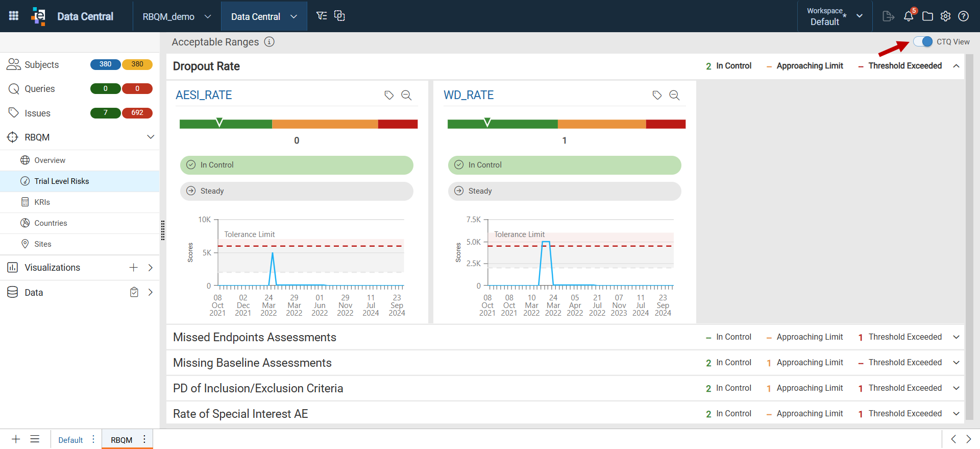Open notifications bell with 5 badge
This screenshot has height=449, width=980.
(909, 16)
